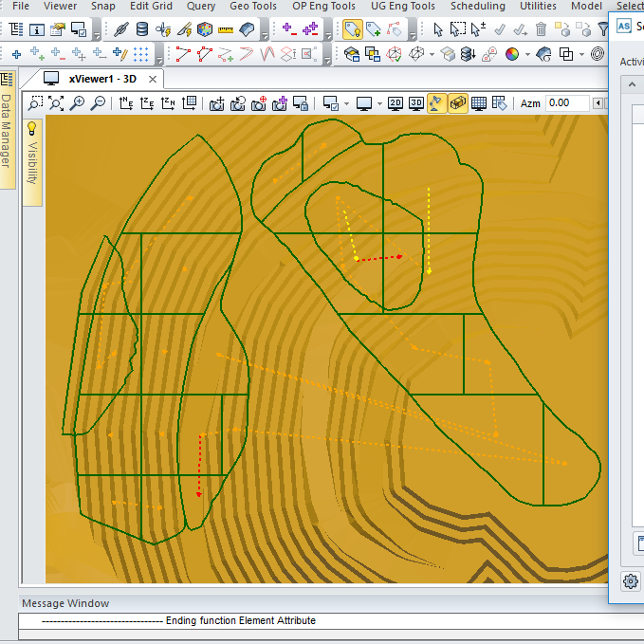Click the camera with red target icon
The height and width of the screenshot is (644, 644).
click(x=258, y=103)
